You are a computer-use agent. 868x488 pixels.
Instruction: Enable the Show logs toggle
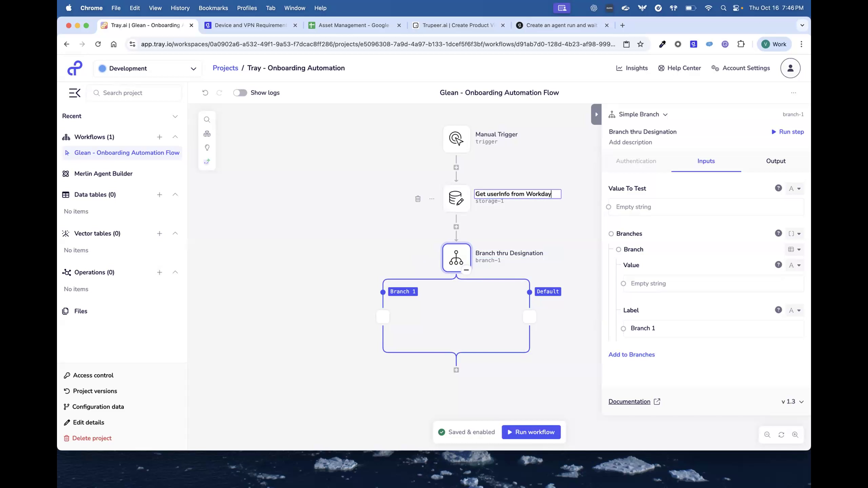coord(240,93)
